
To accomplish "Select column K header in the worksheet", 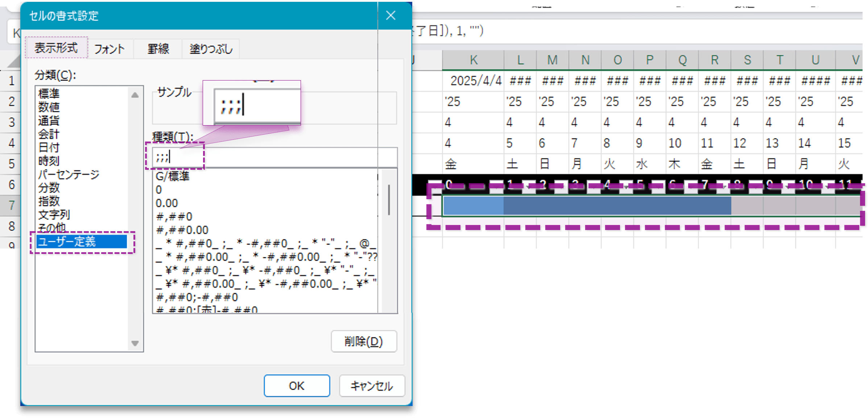I will [x=473, y=60].
